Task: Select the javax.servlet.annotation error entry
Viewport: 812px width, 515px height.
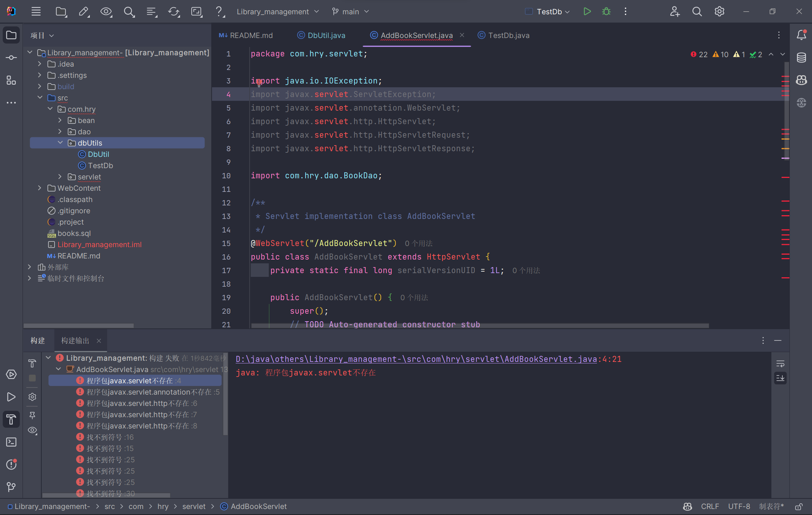Action: pyautogui.click(x=150, y=392)
